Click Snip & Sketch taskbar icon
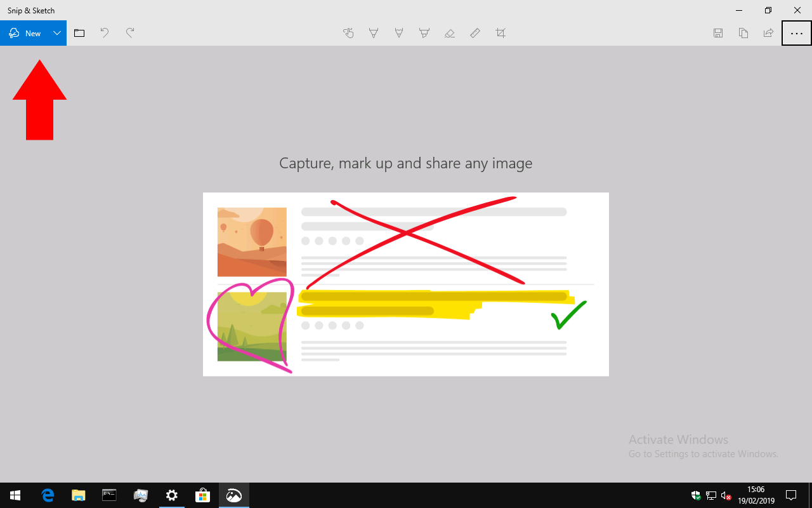This screenshot has height=508, width=812. [x=234, y=495]
